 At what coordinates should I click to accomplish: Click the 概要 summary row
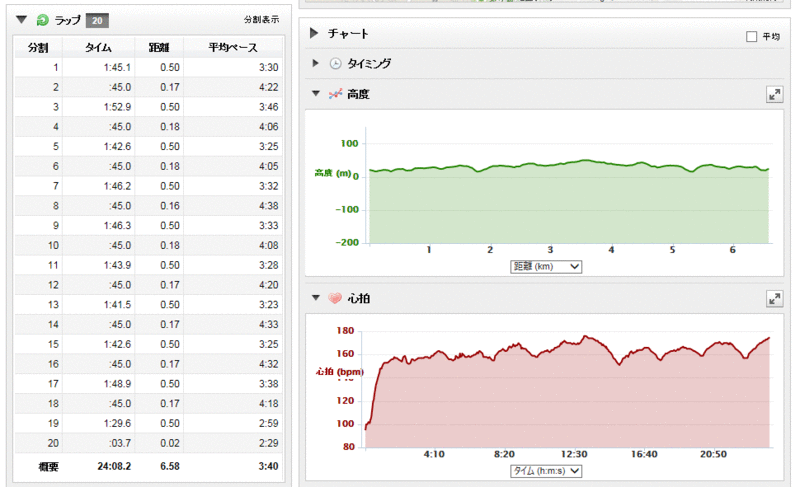point(150,466)
